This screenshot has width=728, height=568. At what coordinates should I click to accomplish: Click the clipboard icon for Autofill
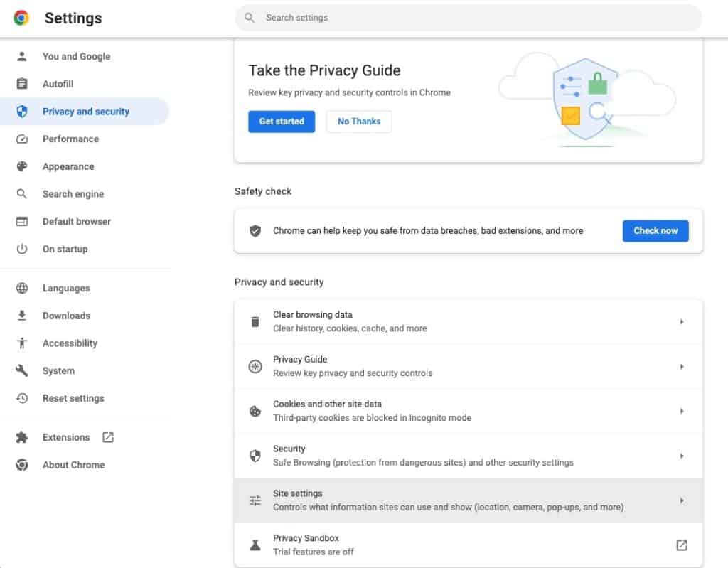pyautogui.click(x=22, y=84)
